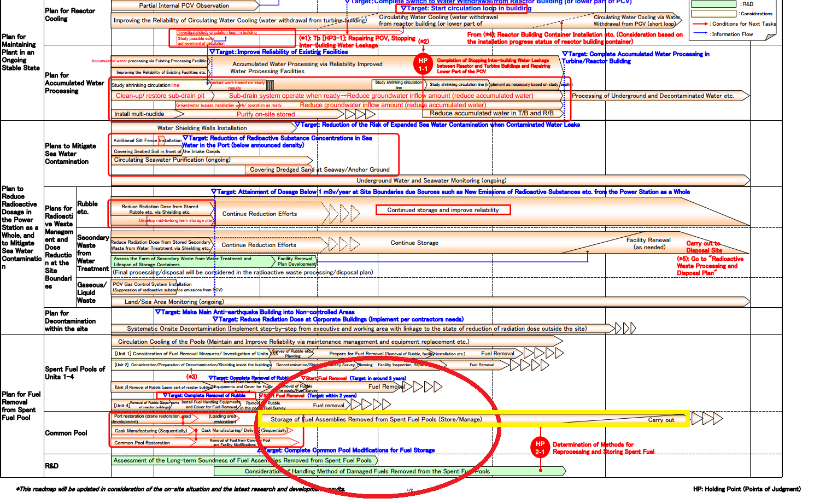Select 'Underground Water and Seawater Monitoring (ongoing)' bar
The image size is (814, 504).
(x=430, y=180)
